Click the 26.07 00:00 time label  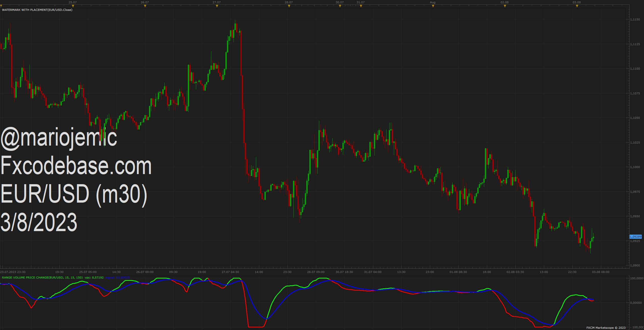point(145,272)
